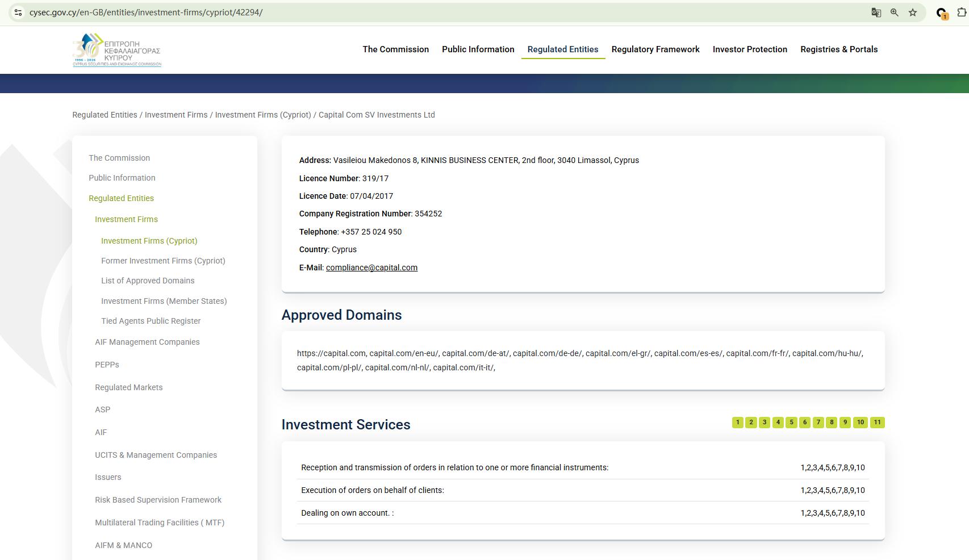Bookmark this page with the star icon
Viewport: 969px width, 560px height.
[913, 12]
